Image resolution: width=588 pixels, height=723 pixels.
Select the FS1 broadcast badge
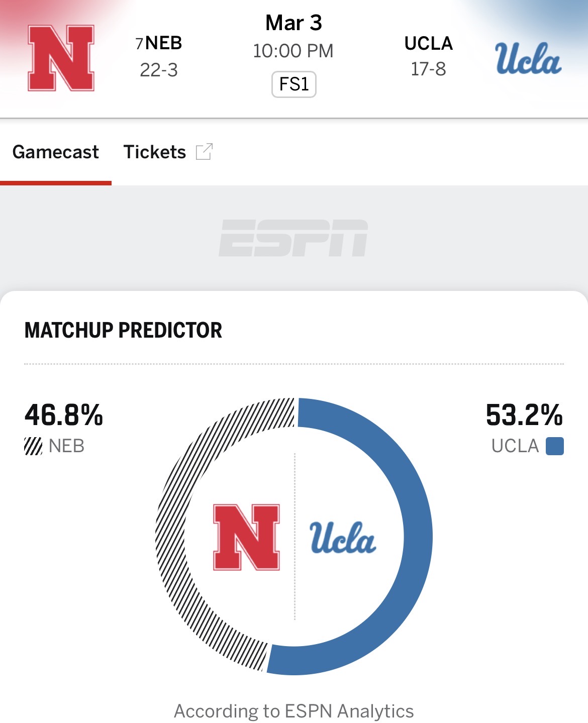[x=294, y=84]
